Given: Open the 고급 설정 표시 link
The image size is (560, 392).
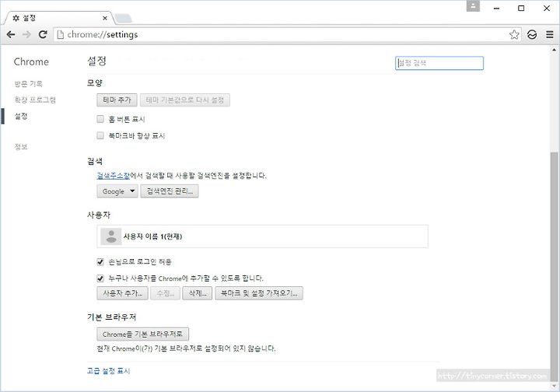Looking at the screenshot, I should click(x=109, y=371).
